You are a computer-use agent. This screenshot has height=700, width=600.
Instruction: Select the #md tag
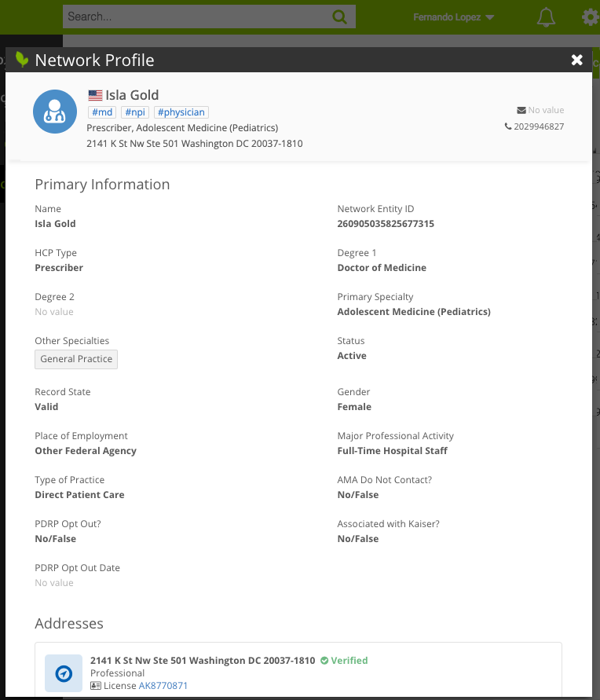(102, 112)
